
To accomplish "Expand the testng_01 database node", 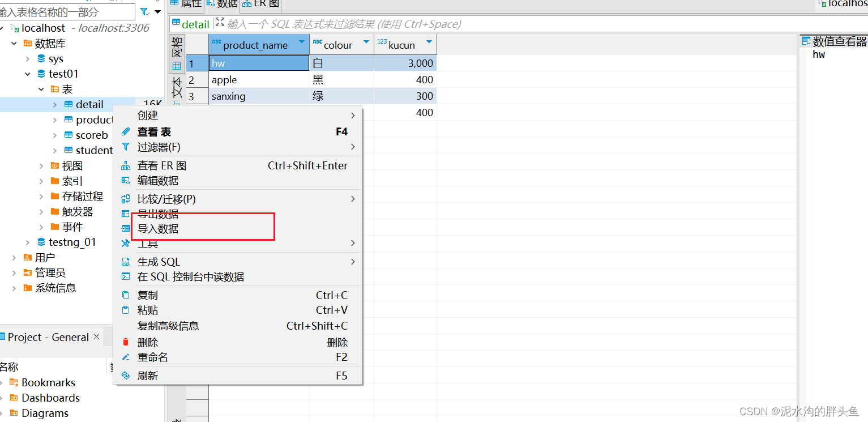I will click(28, 242).
